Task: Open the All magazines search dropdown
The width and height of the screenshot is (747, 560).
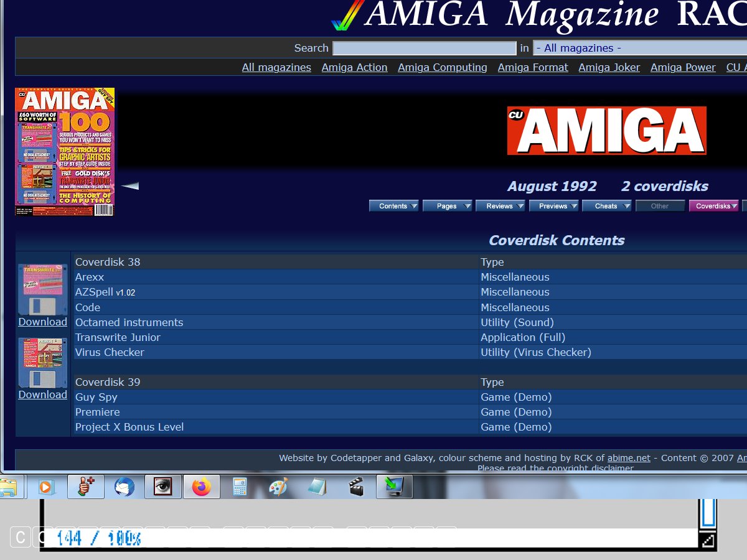Action: pyautogui.click(x=639, y=48)
